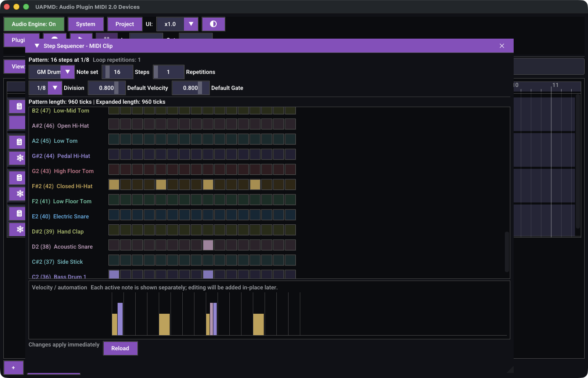The image size is (588, 378).
Task: Select the "F#2 (42) Closed Hi-Hat" row label
Action: click(62, 186)
